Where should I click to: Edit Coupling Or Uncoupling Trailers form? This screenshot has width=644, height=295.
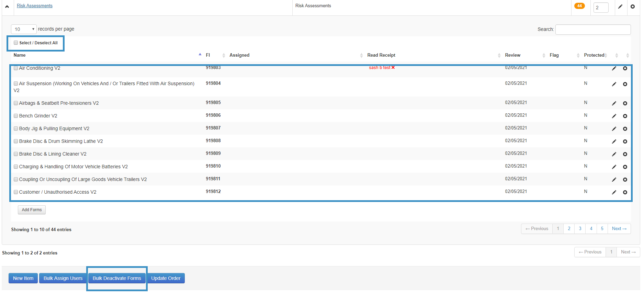coord(614,180)
